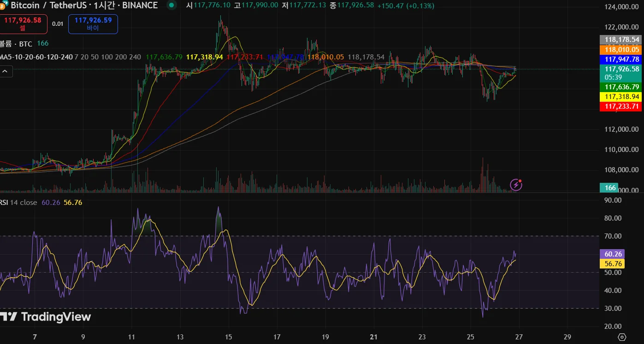Click the date 27 on time axis

click(x=519, y=337)
